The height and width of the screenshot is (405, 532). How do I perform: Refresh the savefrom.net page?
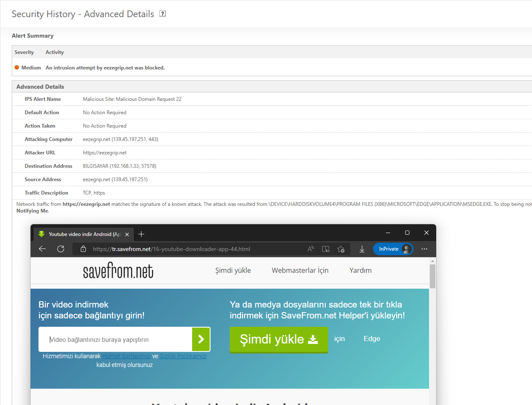pyautogui.click(x=61, y=249)
